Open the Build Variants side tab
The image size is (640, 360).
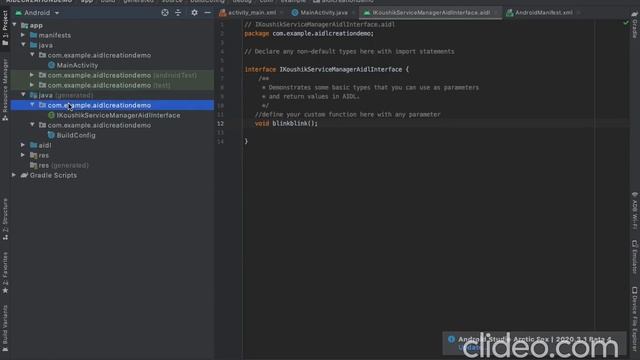(x=5, y=329)
